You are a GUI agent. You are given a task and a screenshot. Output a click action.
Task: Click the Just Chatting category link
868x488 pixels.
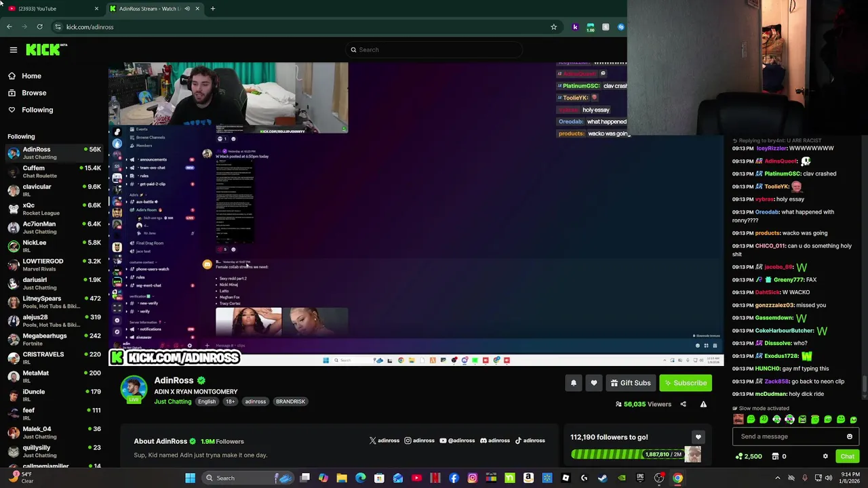(x=173, y=401)
